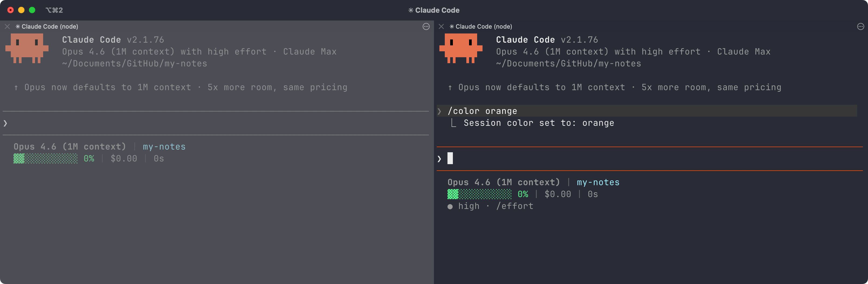The height and width of the screenshot is (284, 868).
Task: Click the sparkle icon beside left Claude Code title
Action: (18, 26)
